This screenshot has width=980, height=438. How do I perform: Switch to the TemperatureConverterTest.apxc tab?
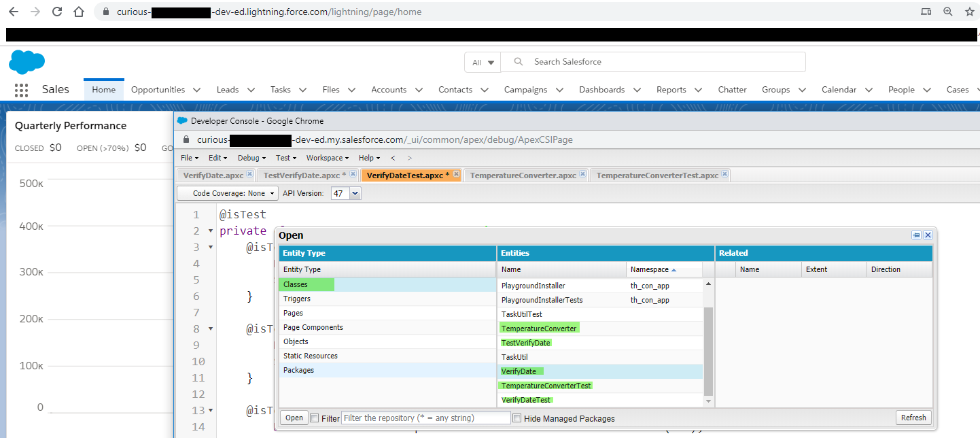657,175
